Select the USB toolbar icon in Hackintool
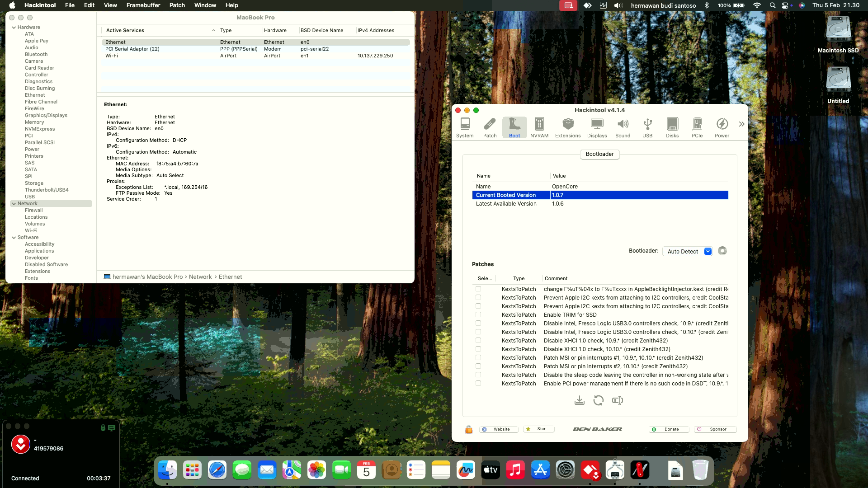 tap(647, 128)
